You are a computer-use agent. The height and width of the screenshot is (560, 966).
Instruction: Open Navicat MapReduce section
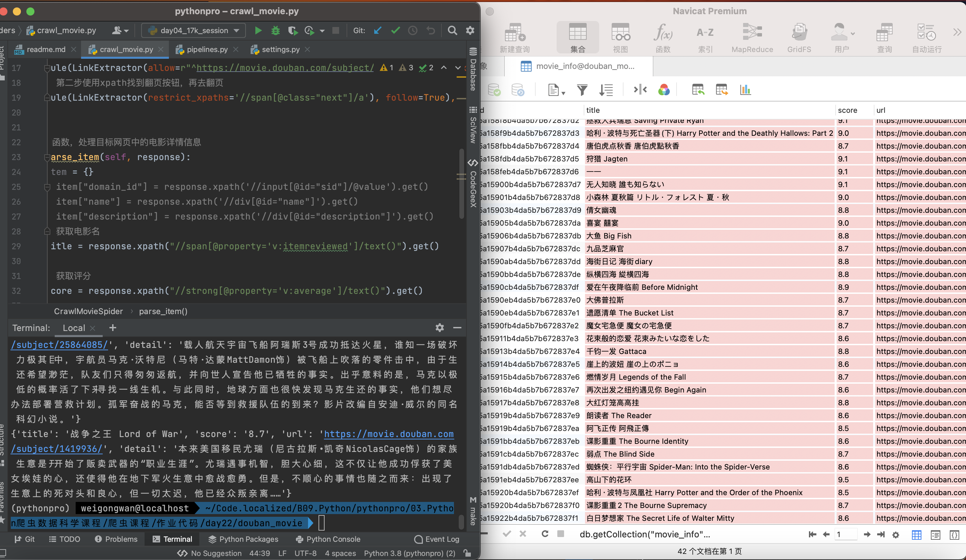click(x=752, y=38)
